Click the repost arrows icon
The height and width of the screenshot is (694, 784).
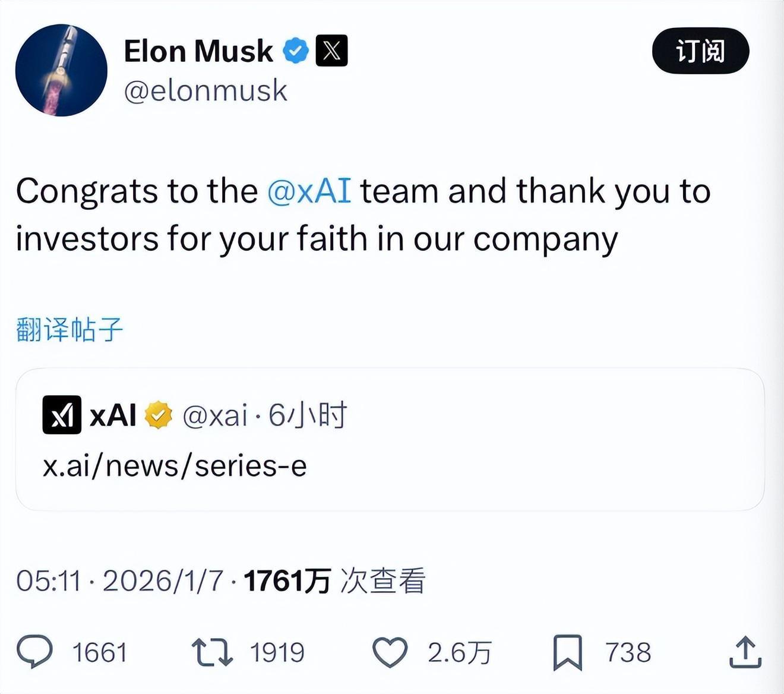click(212, 652)
